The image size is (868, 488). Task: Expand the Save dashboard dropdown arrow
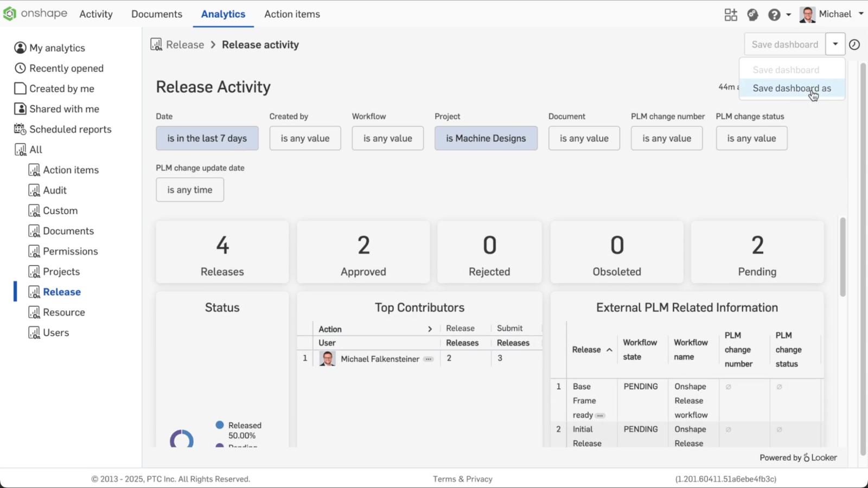pos(834,44)
